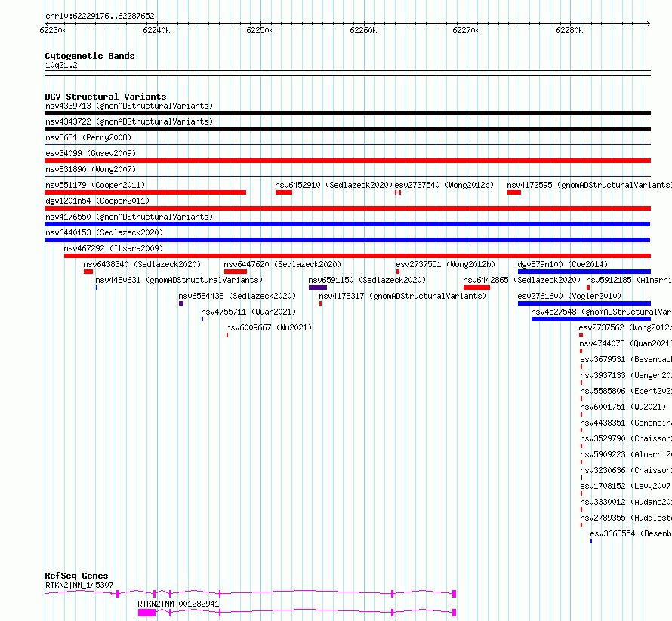Screen dimensions: 672x621
Task: Click nsv5912185 variant label
Action: [629, 280]
